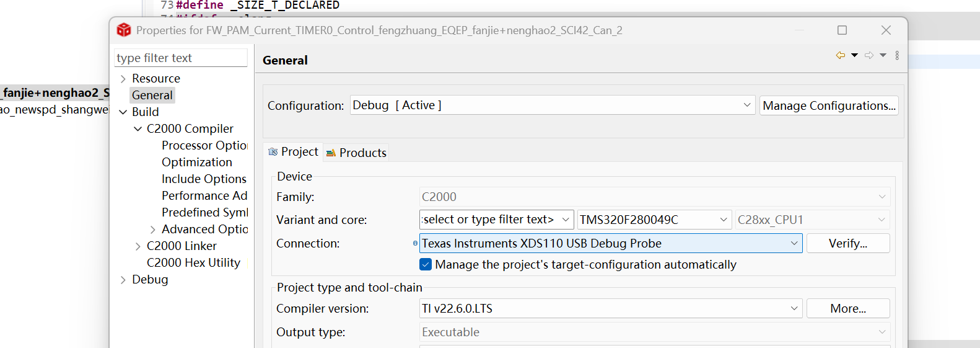Expand the C2000 Linker node
The image size is (980, 348).
(x=138, y=246)
